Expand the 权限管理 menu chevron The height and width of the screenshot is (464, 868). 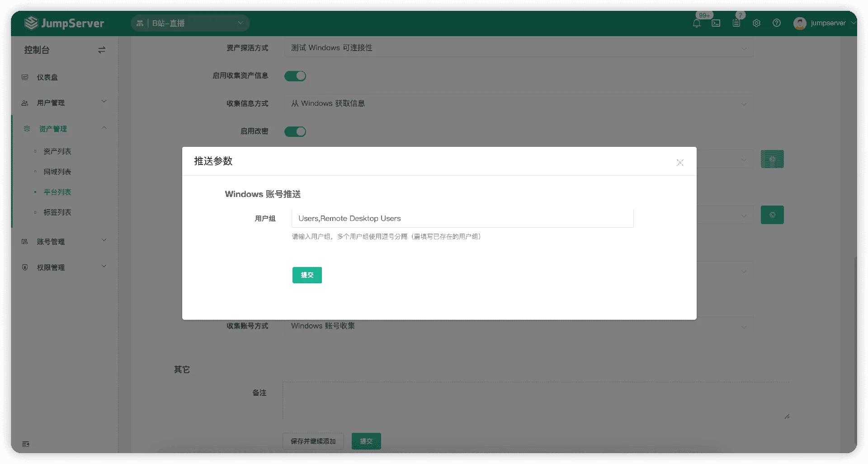[x=104, y=266]
